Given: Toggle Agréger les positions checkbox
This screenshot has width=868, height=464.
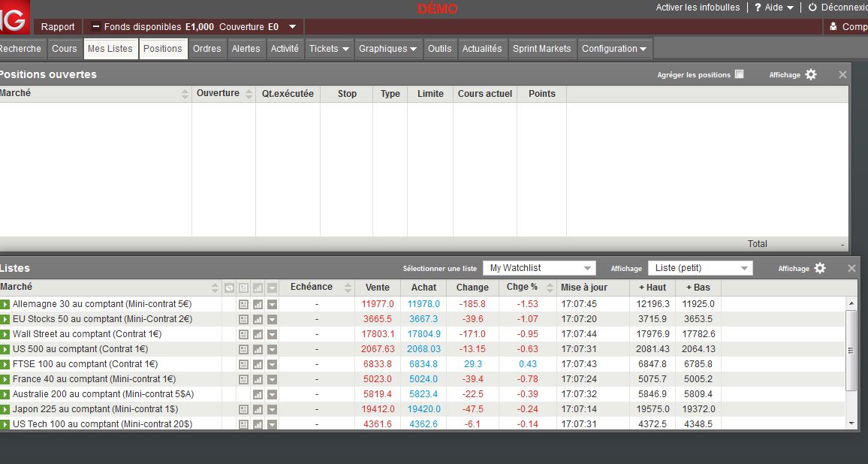Looking at the screenshot, I should (739, 74).
